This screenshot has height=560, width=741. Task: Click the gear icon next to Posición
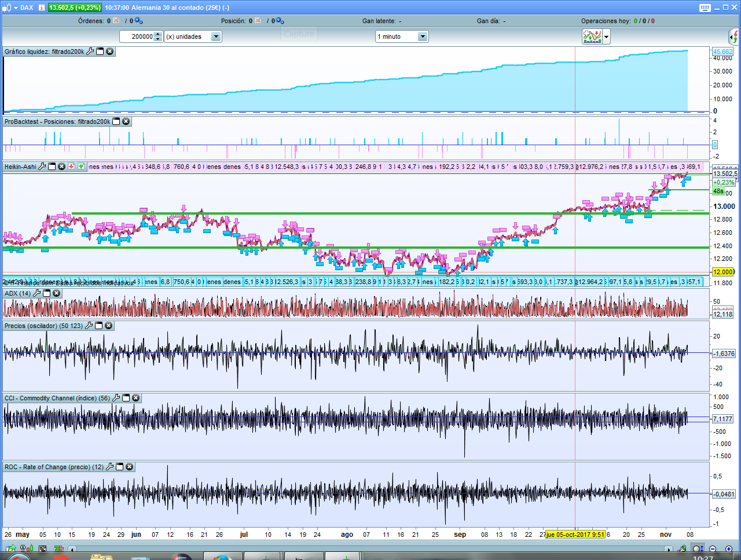coord(280,21)
